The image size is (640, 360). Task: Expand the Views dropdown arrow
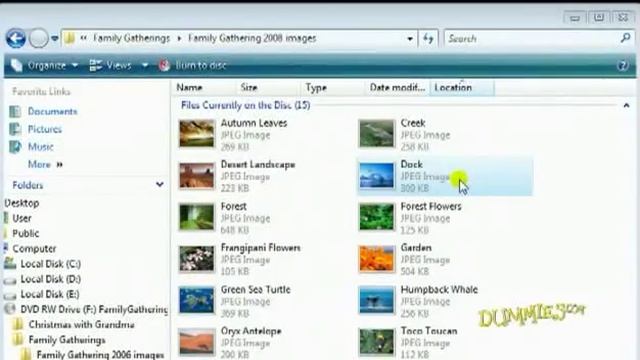(144, 65)
